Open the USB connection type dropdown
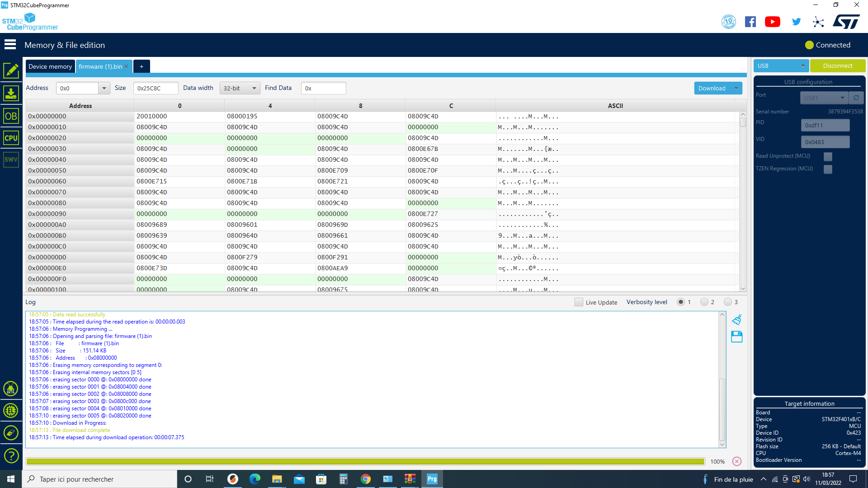868x488 pixels. tap(781, 66)
